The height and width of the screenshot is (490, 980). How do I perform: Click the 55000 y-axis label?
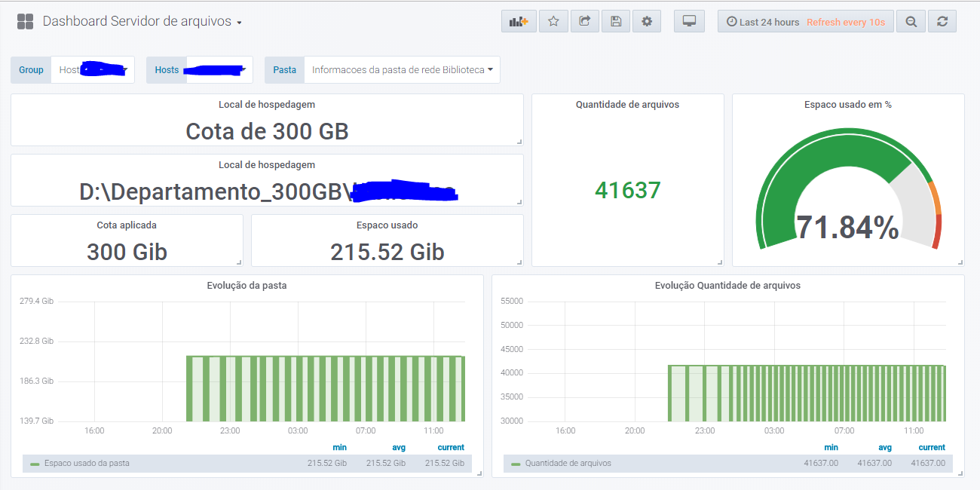[511, 301]
